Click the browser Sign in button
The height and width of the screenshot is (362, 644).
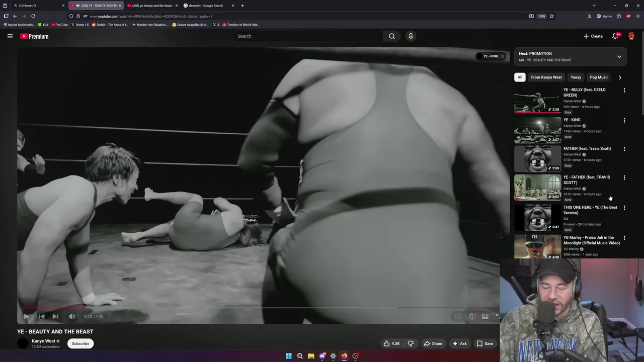[604, 16]
